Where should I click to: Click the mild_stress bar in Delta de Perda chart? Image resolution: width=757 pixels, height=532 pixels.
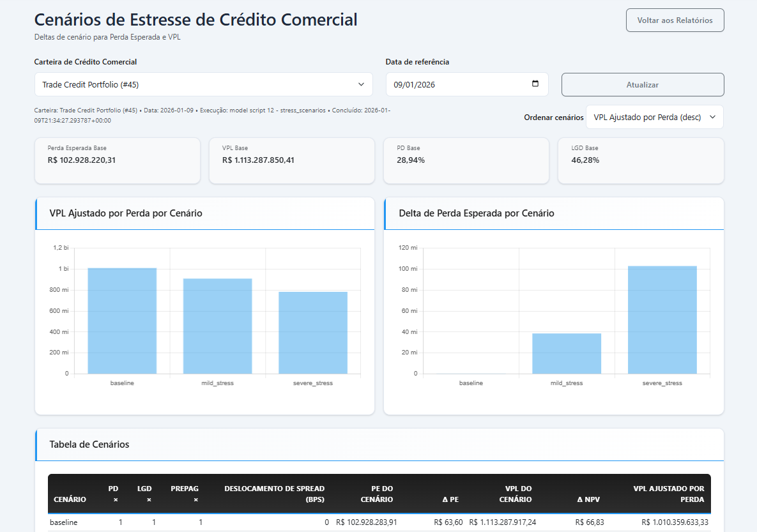point(567,353)
